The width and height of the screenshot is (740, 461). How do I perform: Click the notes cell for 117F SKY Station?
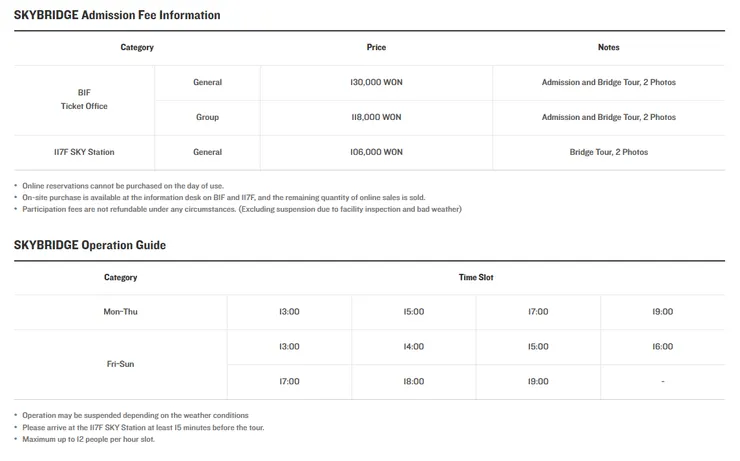tap(608, 152)
